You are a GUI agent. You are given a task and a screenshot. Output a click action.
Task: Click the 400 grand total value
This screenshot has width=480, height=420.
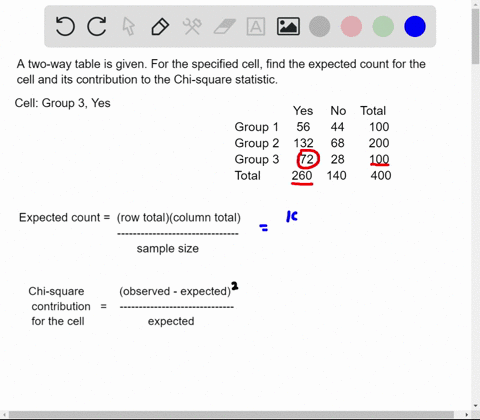pos(381,175)
